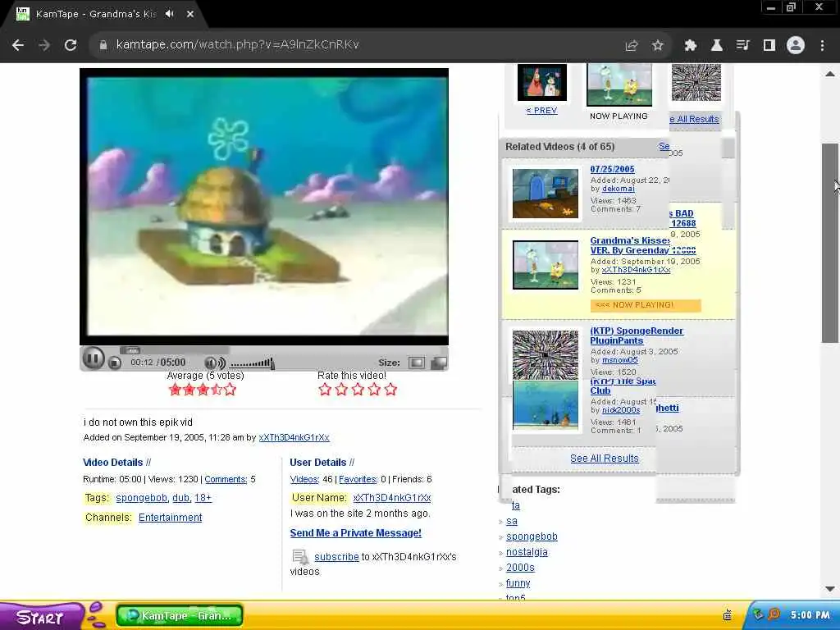Bookmark this page with the star icon
840x630 pixels.
point(658,46)
